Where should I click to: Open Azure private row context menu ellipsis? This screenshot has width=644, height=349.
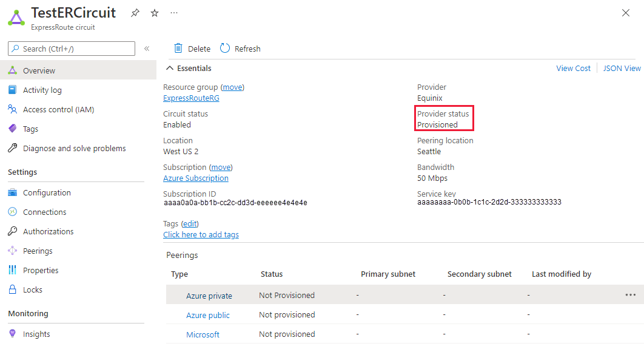(631, 295)
